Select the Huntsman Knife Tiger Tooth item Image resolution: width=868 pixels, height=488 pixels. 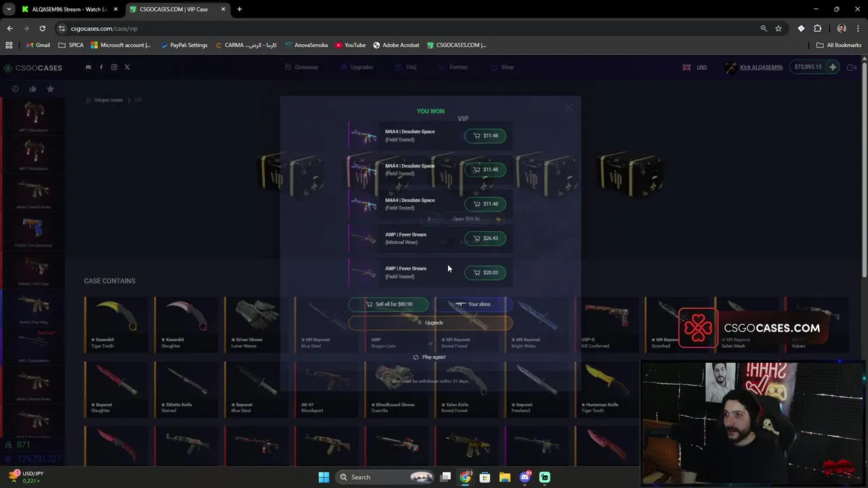[606, 389]
